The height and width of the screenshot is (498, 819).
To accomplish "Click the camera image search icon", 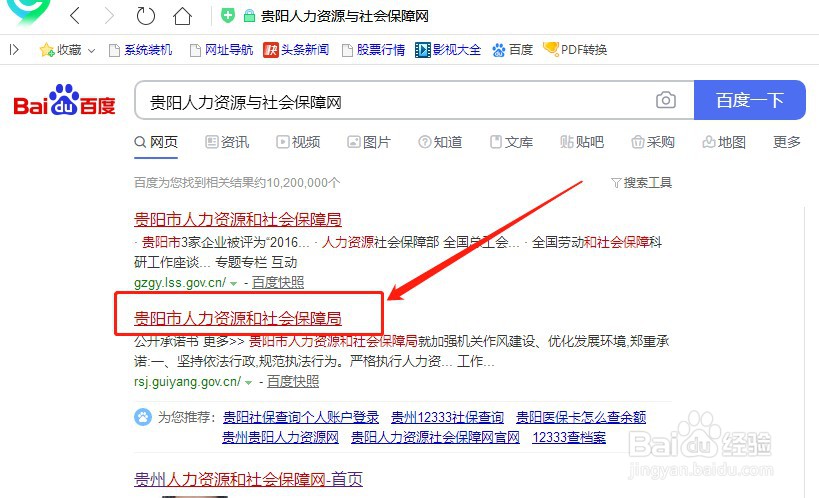I will (x=665, y=100).
